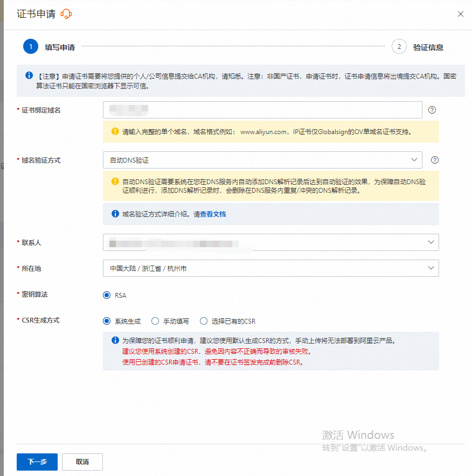Choose 选择已有的CSR radio option
The height and width of the screenshot is (476, 472).
pyautogui.click(x=203, y=321)
